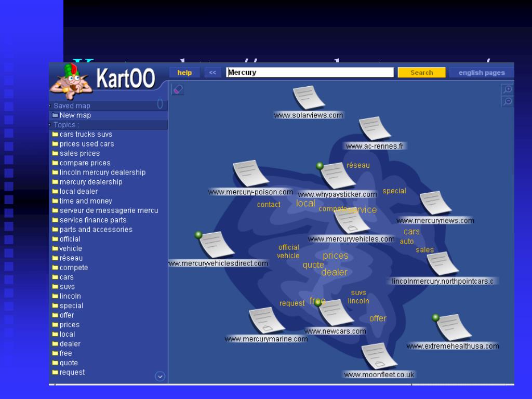Select topic 'parts and accessories'
The width and height of the screenshot is (532, 399).
(96, 229)
